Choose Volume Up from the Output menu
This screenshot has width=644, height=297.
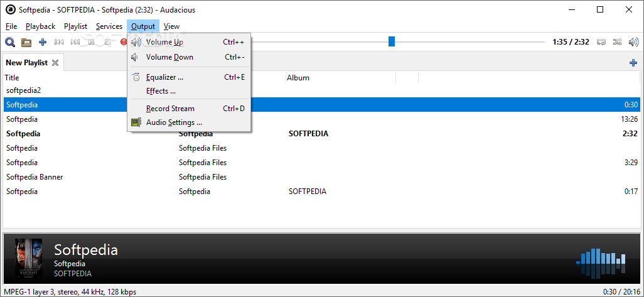(x=189, y=42)
